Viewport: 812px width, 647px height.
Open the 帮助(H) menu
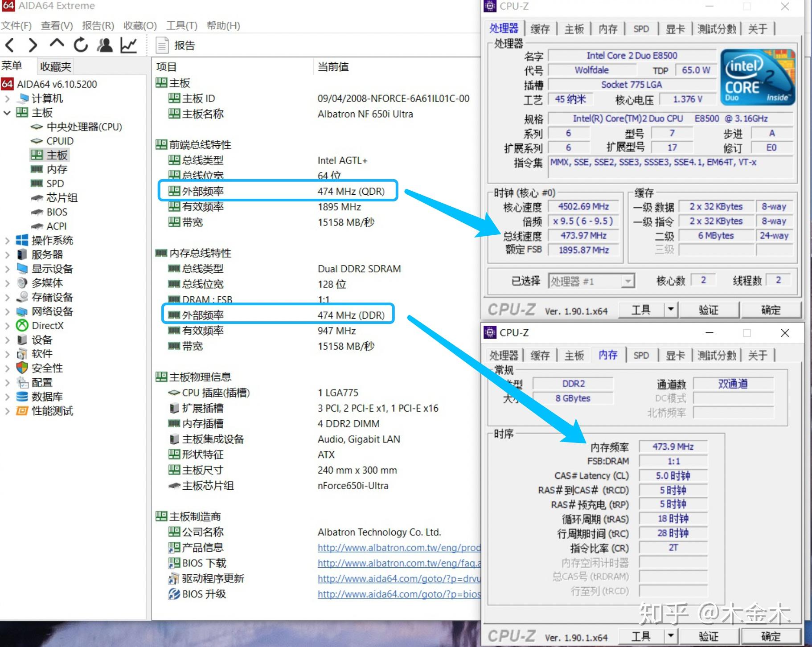click(x=223, y=25)
